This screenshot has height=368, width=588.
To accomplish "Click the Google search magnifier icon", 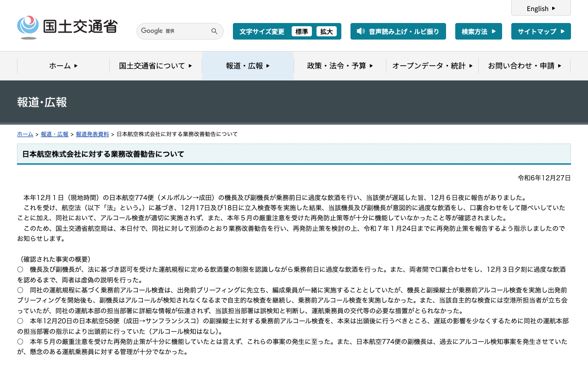I will [215, 31].
